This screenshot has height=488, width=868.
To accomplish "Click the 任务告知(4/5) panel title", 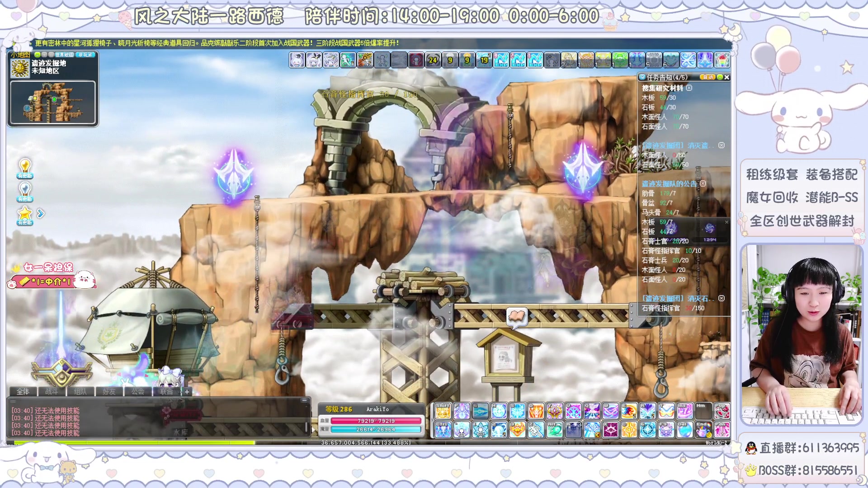I will pyautogui.click(x=667, y=77).
